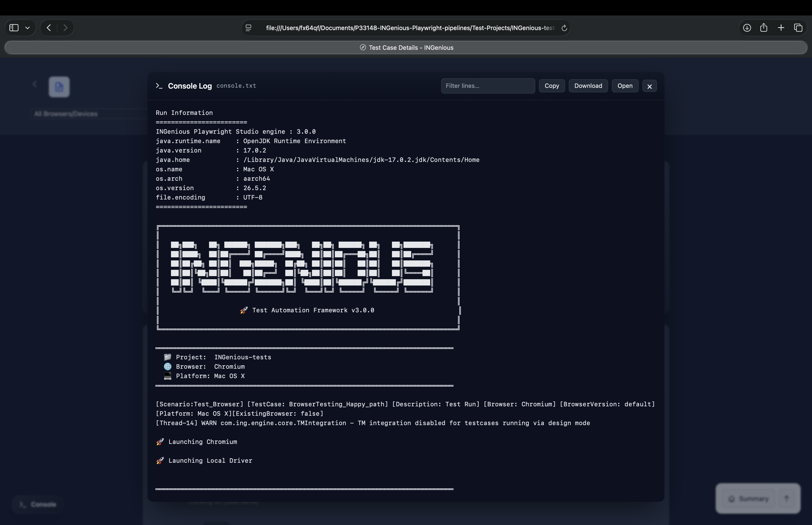Open the sidebar options chevron menu
Viewport: 812px width, 525px height.
(x=27, y=28)
